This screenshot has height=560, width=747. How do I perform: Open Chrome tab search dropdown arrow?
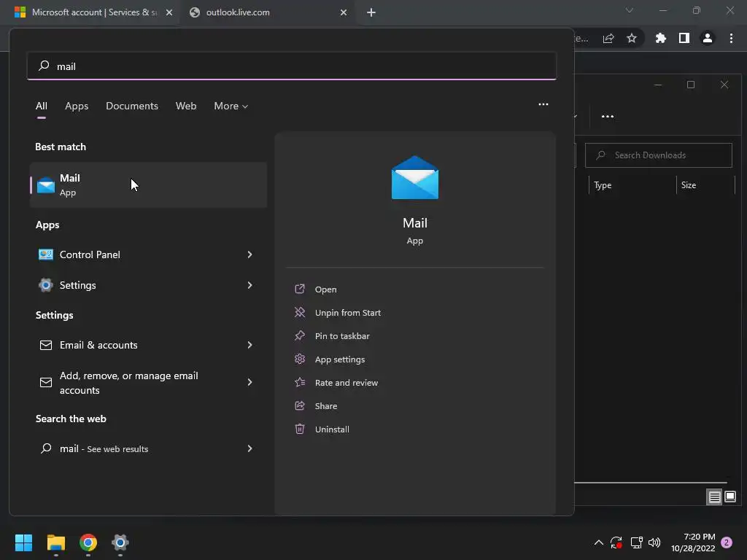point(629,10)
